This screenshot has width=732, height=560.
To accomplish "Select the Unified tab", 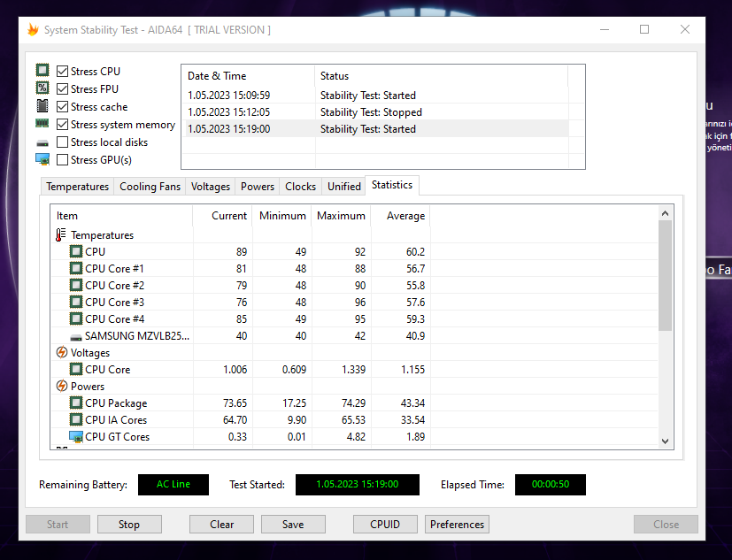I will [344, 186].
